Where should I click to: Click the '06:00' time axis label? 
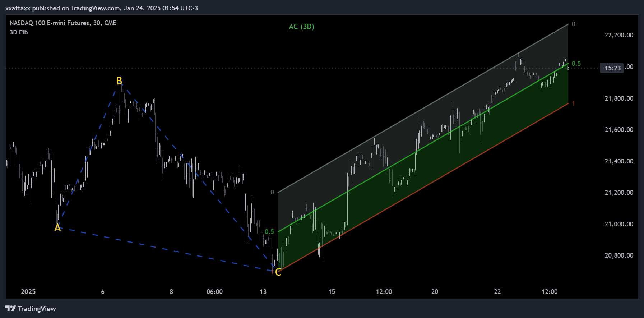214,292
